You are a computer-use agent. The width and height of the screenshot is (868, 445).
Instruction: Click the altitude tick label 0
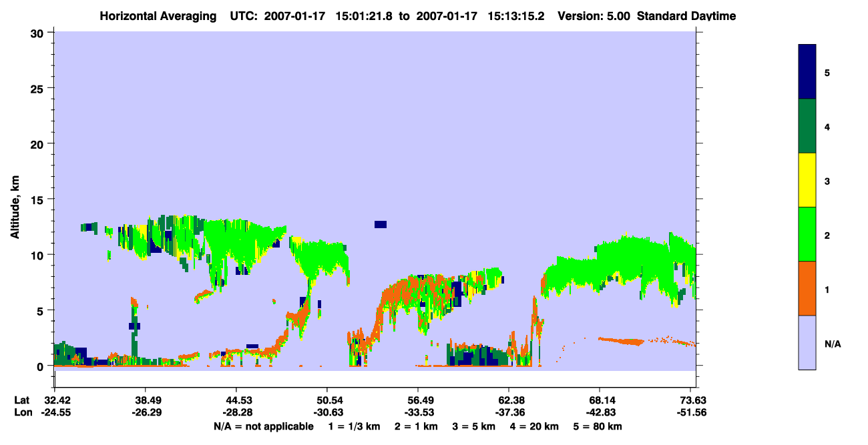42,366
